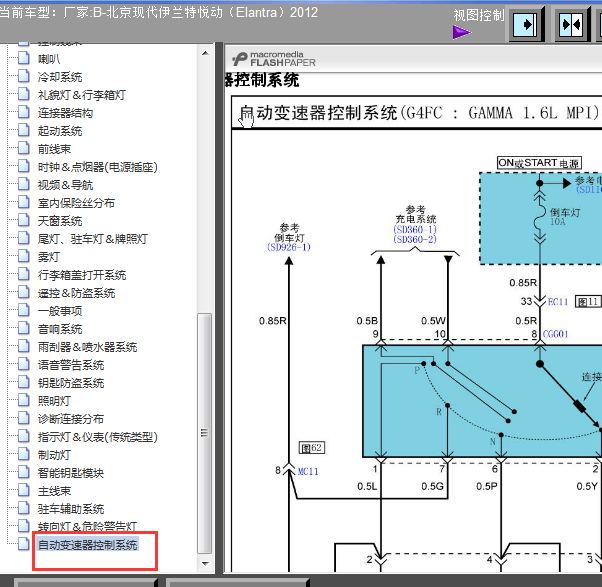The width and height of the screenshot is (602, 587).
Task: Click the ON或START电源 label
Action: pos(539,163)
